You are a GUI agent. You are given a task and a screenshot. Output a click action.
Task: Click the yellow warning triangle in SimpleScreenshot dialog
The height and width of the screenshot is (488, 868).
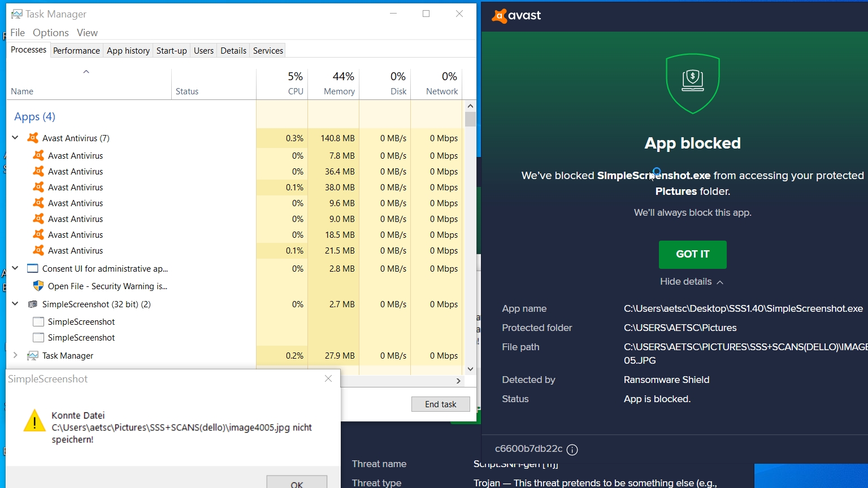tap(34, 421)
